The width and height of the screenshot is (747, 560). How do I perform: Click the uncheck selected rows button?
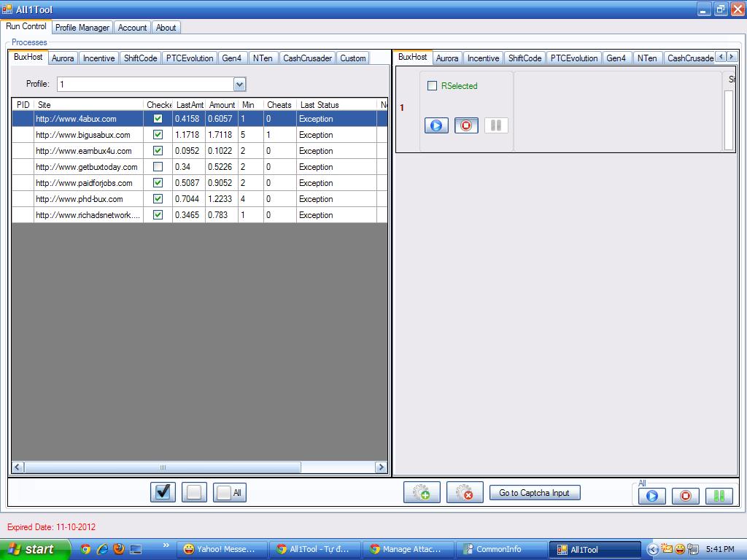click(194, 492)
